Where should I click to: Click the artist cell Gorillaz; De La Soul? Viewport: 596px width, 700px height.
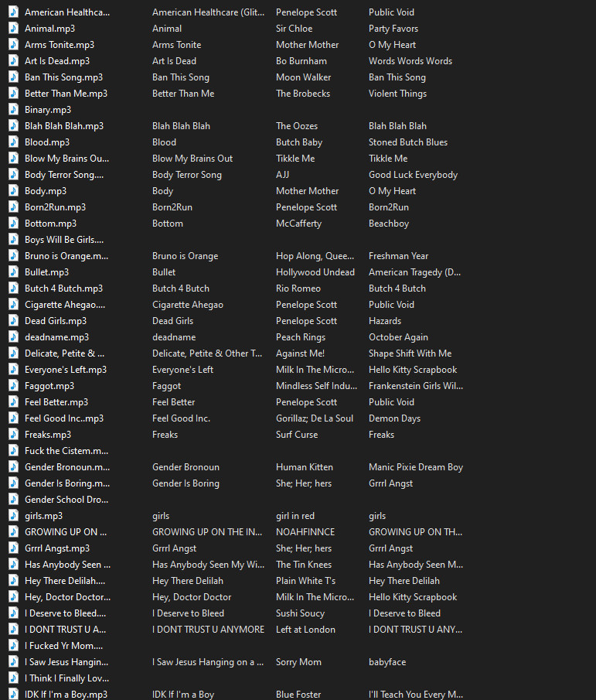[315, 418]
